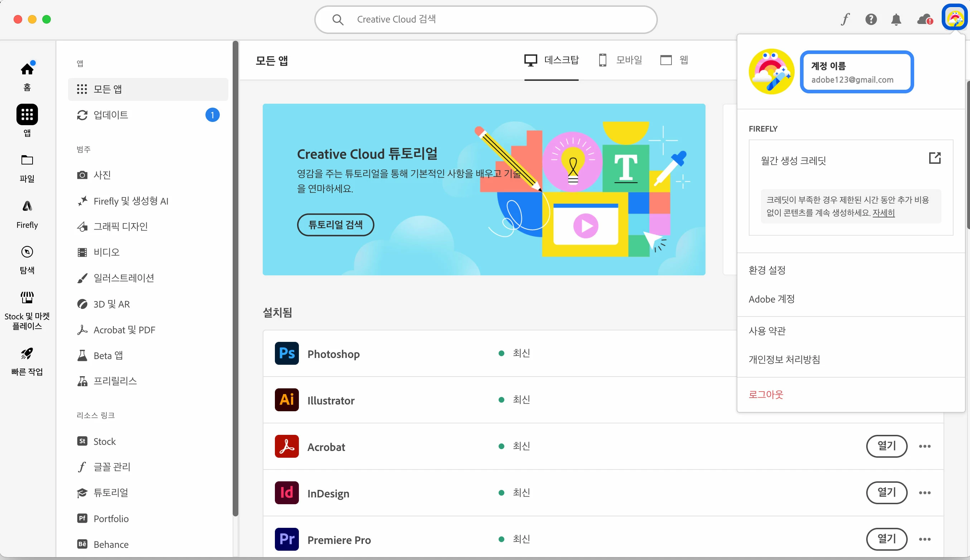
Task: Click the 튜토리얼 검색 button
Action: point(335,225)
